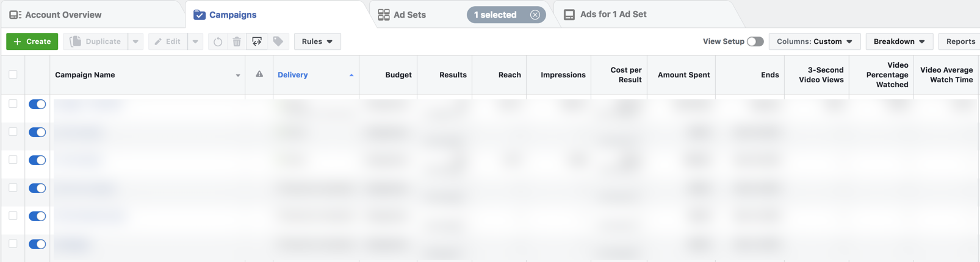
Task: Click the warning triangle column icon
Action: [259, 74]
